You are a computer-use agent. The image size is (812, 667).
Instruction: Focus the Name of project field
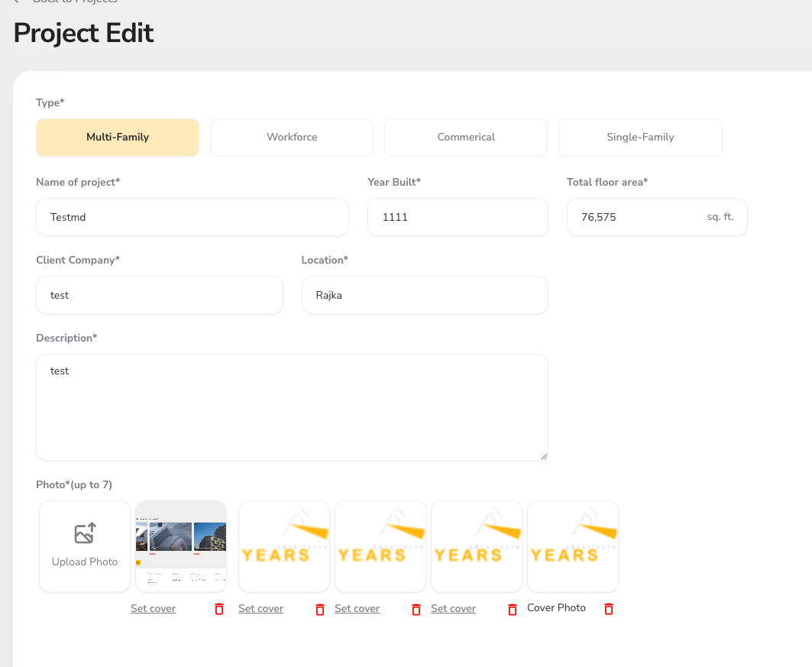[192, 217]
